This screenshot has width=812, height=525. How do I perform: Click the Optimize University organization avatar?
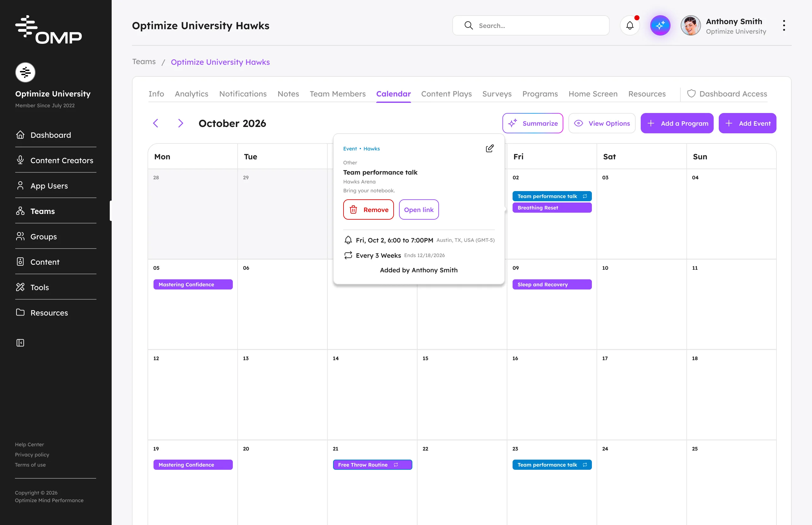point(25,72)
